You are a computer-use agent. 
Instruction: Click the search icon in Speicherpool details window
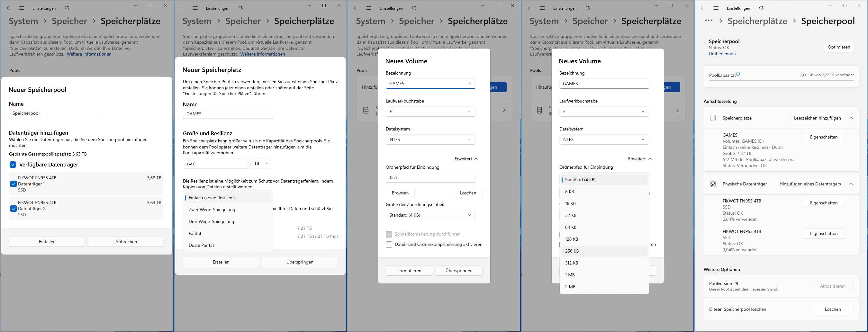[761, 8]
